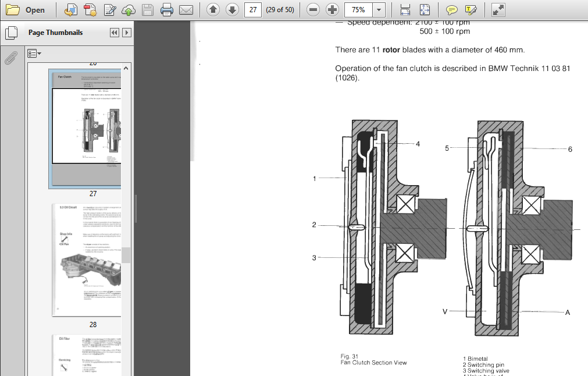The image size is (588, 376).
Task: Click the page number field showing 27
Action: click(x=253, y=10)
